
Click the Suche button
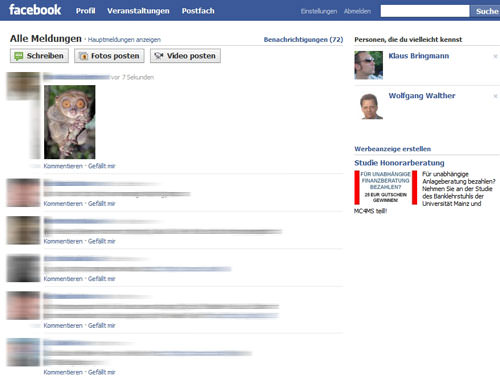click(486, 11)
